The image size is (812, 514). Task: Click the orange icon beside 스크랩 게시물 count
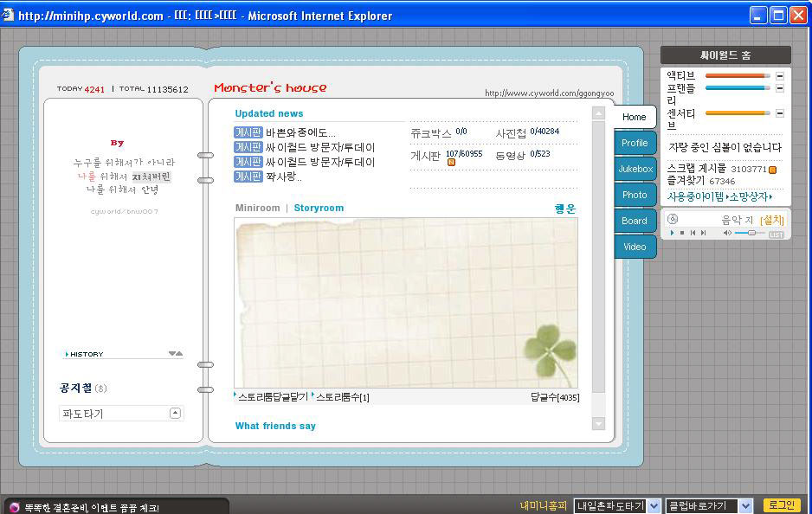pos(773,170)
